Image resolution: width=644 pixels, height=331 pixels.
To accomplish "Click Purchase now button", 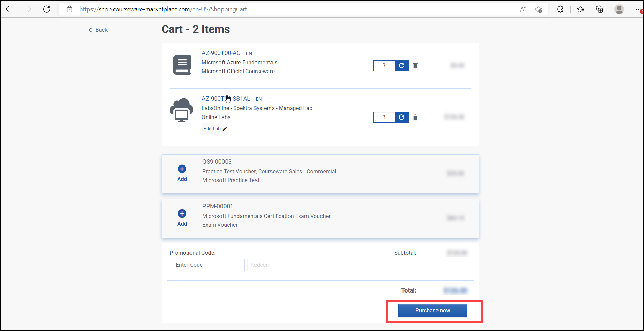I will pos(432,311).
